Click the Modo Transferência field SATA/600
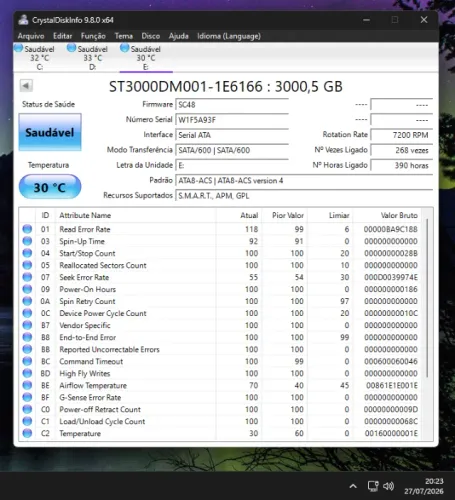455x500 pixels. click(x=232, y=150)
